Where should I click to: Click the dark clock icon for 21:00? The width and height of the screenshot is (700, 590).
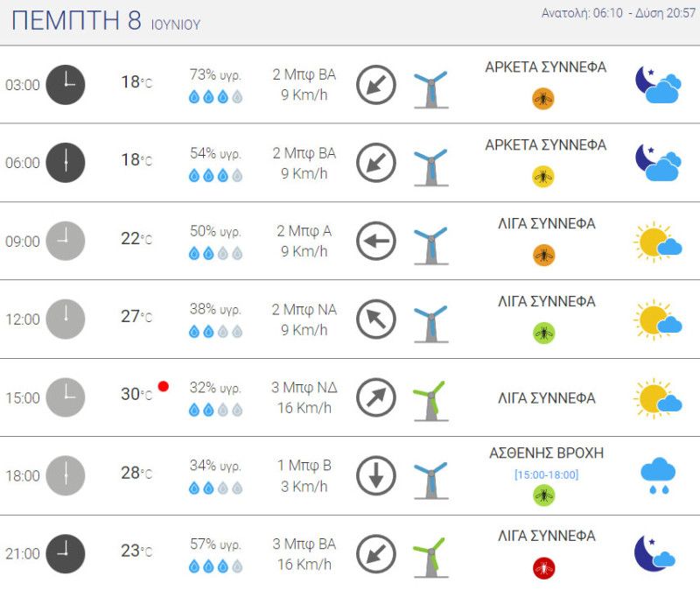coord(66,554)
